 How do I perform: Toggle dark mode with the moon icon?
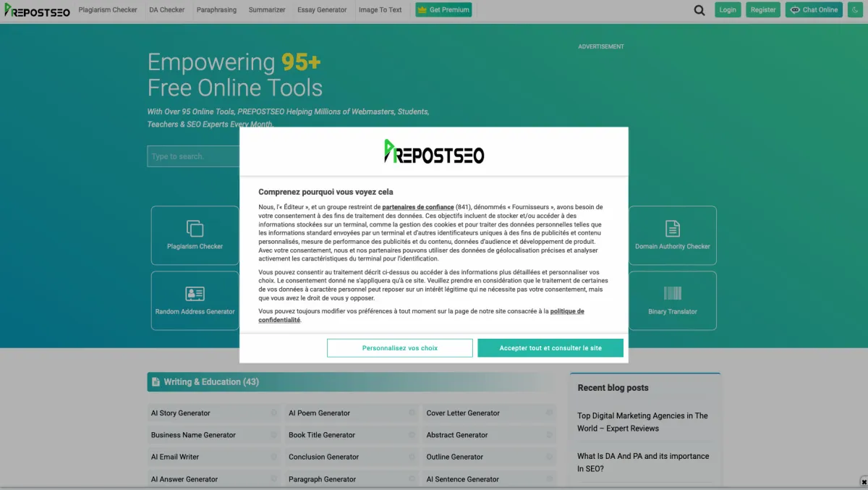(854, 10)
